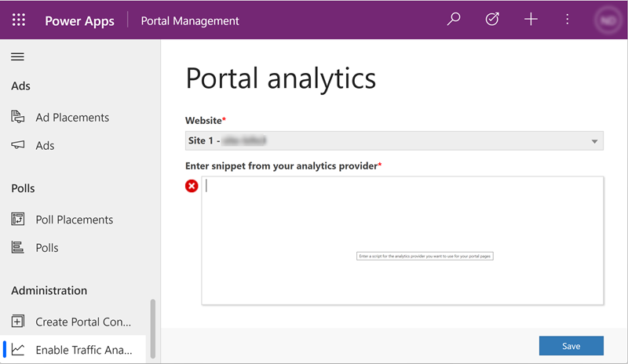The image size is (628, 364).
Task: Open the user account avatar
Action: coord(606,20)
